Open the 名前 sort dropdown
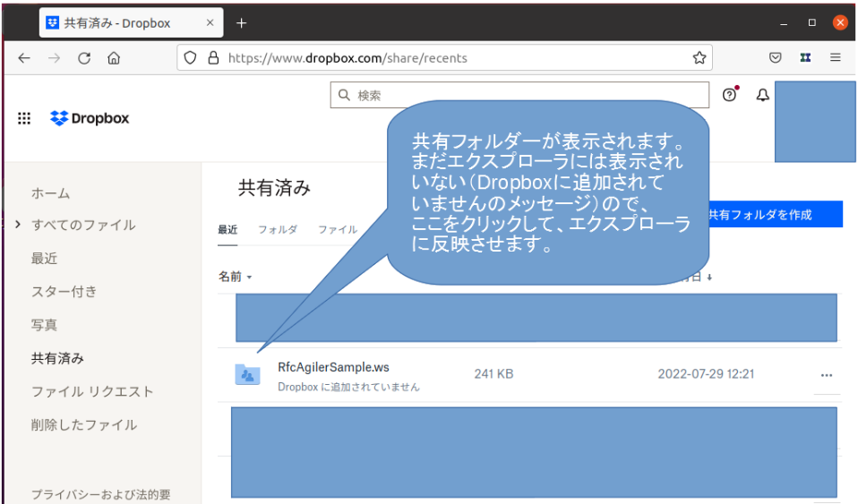Viewport: 858px width, 504px height. click(236, 277)
